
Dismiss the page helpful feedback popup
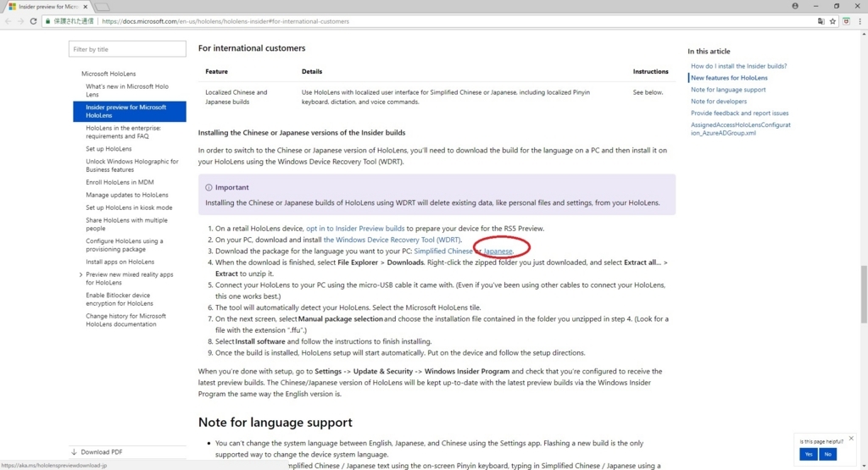point(851,439)
